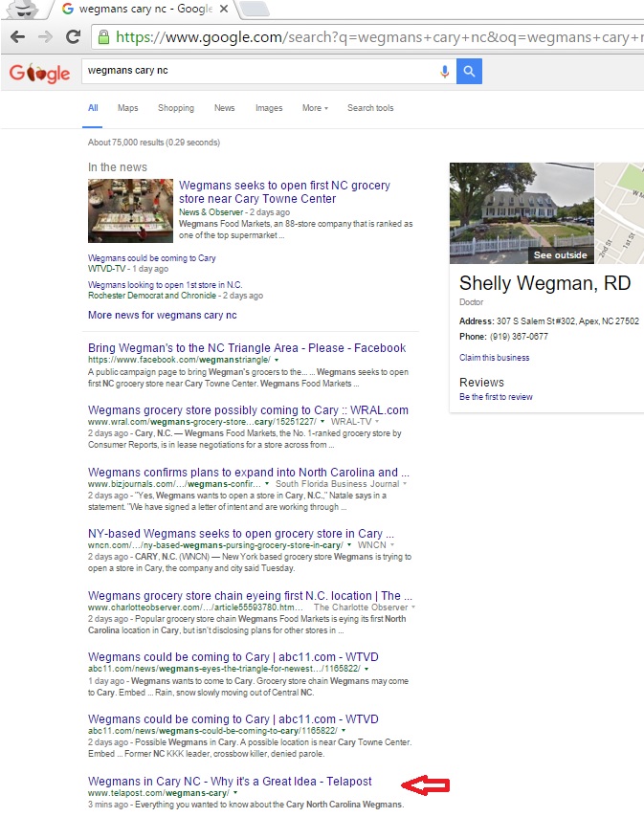Click the 'In the news' section heading

118,167
